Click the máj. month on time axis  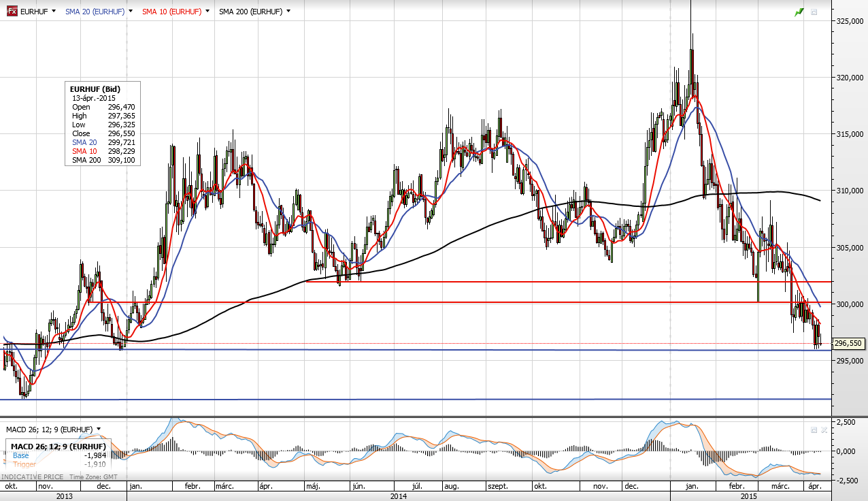[313, 487]
